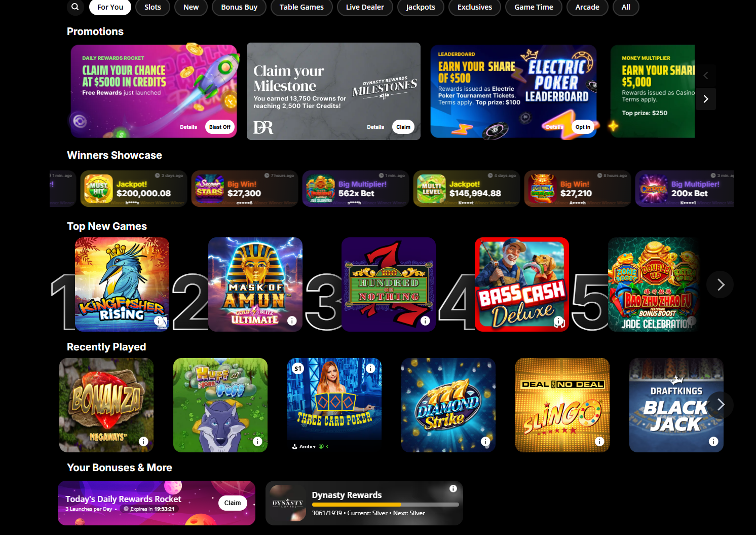
Task: Switch to the Slots tab
Action: point(153,7)
